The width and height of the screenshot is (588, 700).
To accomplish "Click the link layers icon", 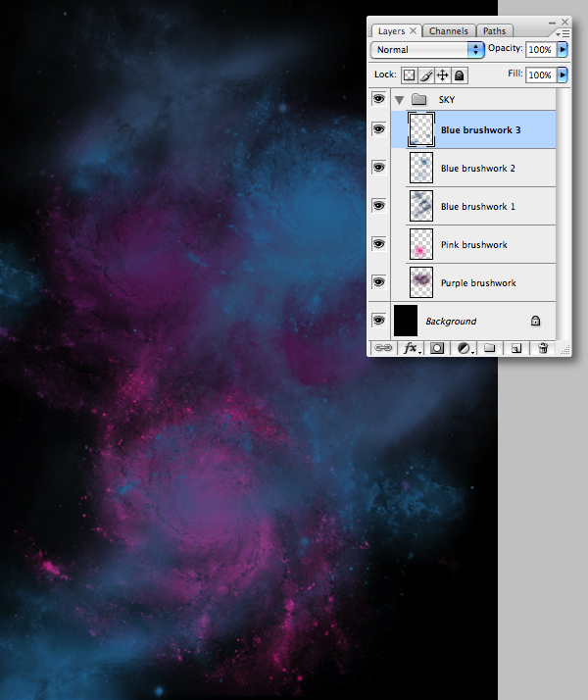I will pos(383,348).
